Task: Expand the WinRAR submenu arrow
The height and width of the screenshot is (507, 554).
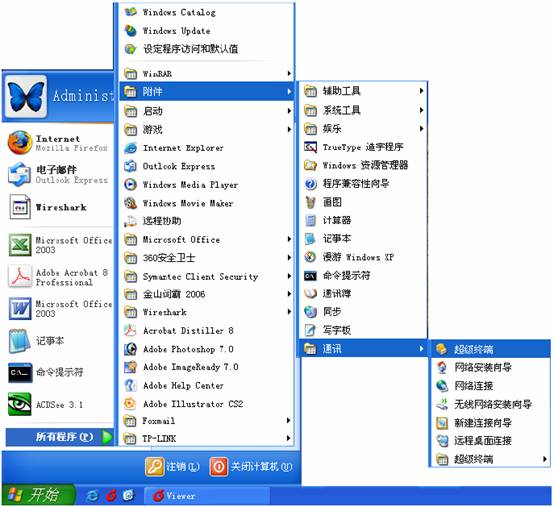Action: pyautogui.click(x=289, y=73)
